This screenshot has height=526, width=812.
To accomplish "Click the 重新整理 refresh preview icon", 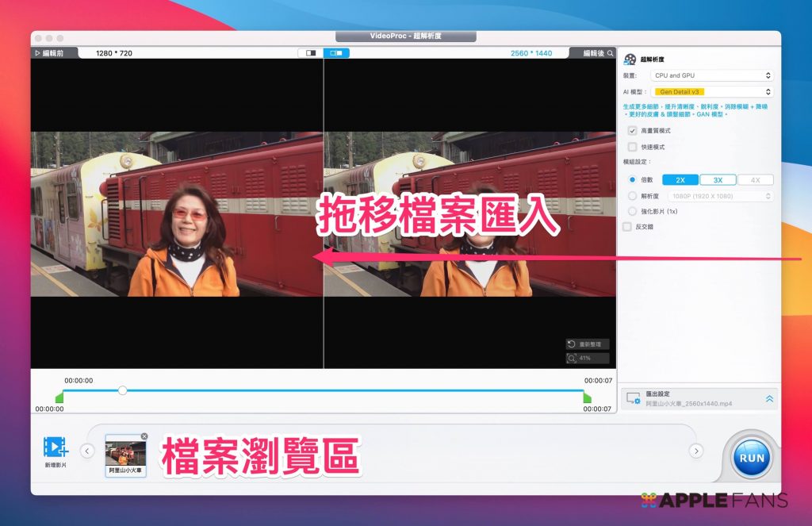I will click(x=572, y=344).
